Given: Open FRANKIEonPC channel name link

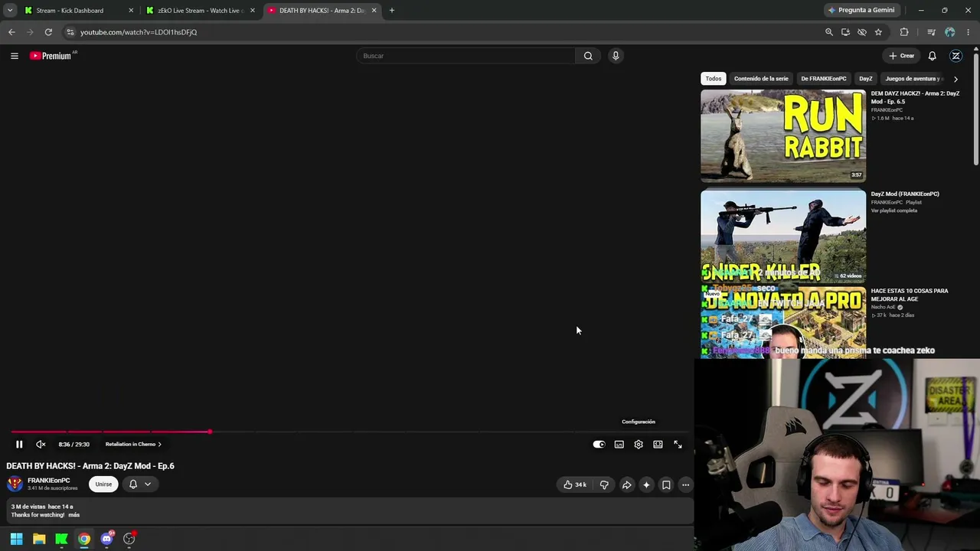Looking at the screenshot, I should 48,481.
